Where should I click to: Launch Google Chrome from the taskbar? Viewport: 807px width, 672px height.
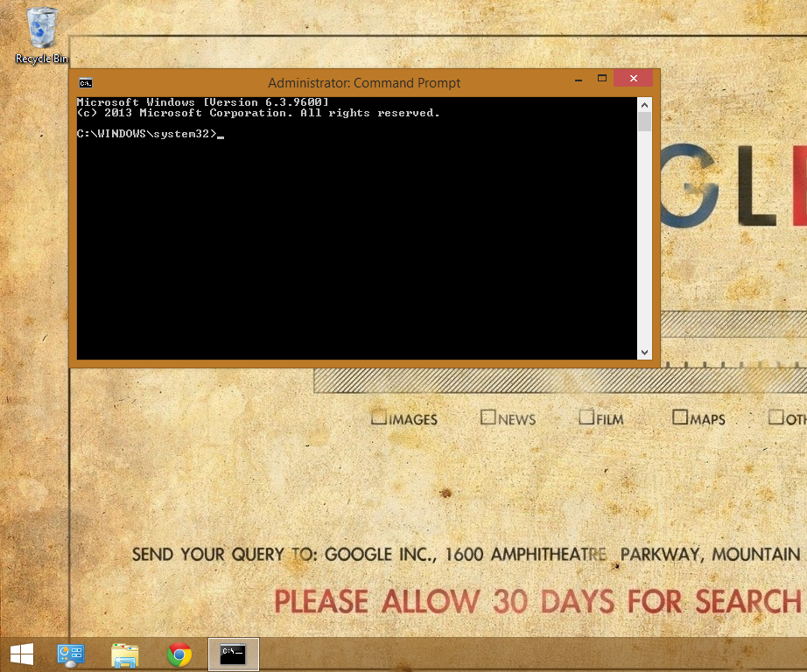coord(179,654)
